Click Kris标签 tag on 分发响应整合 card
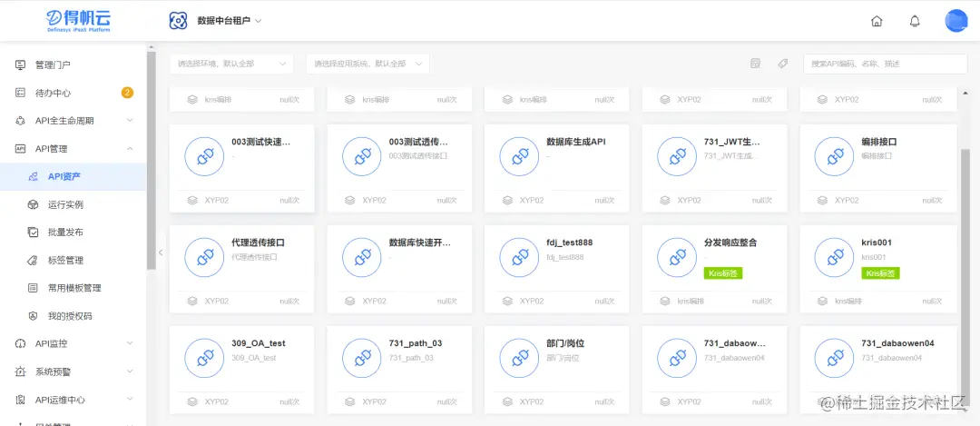The height and width of the screenshot is (426, 980). click(x=723, y=273)
